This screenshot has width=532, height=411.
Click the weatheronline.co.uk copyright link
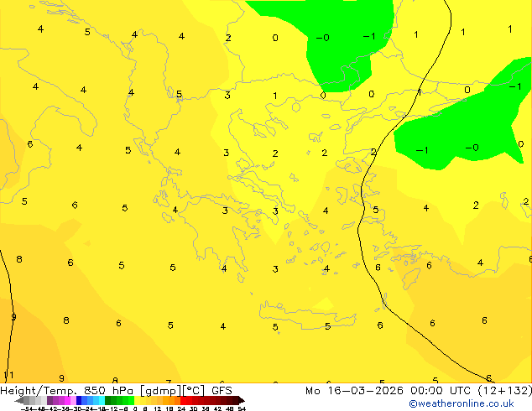pyautogui.click(x=462, y=403)
